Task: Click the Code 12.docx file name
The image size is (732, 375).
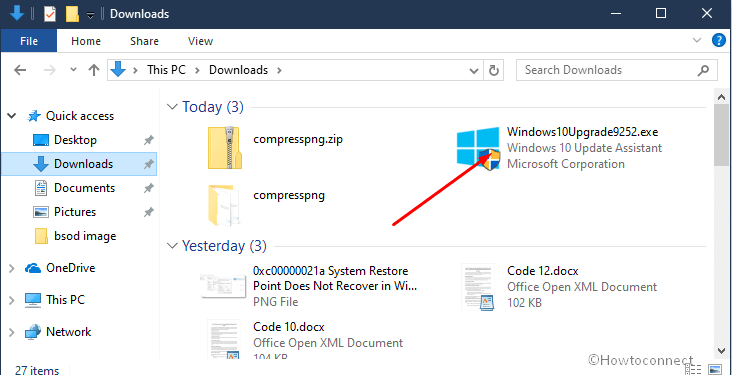Action: click(543, 271)
